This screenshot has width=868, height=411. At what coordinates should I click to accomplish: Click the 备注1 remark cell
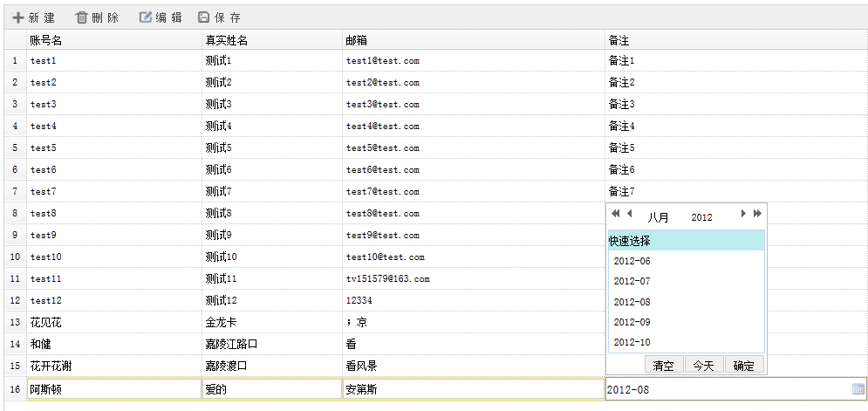point(736,61)
